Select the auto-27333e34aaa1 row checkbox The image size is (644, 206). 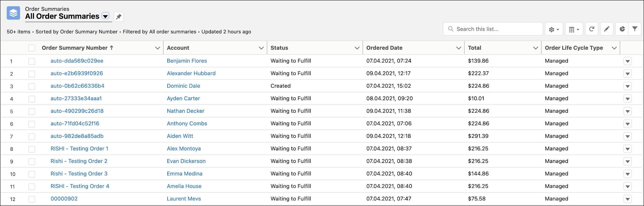[32, 99]
